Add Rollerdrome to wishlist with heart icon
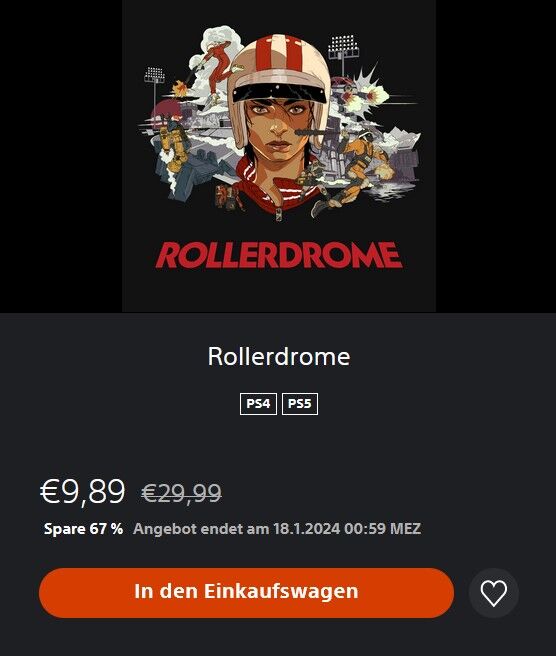This screenshot has width=556, height=656. point(494,593)
